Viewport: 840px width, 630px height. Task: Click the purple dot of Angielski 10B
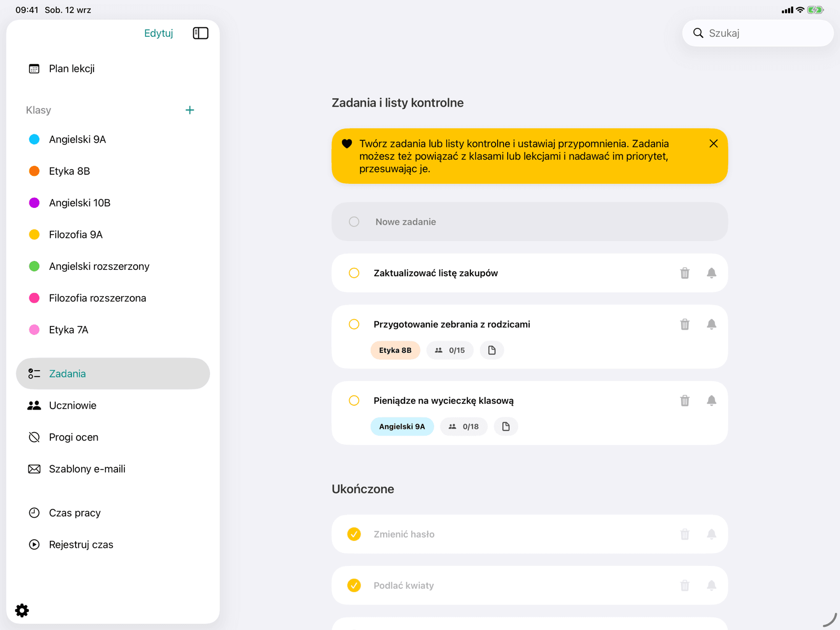click(x=34, y=203)
